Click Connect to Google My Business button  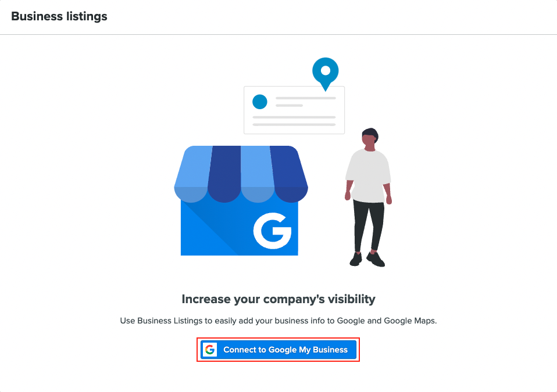285,350
